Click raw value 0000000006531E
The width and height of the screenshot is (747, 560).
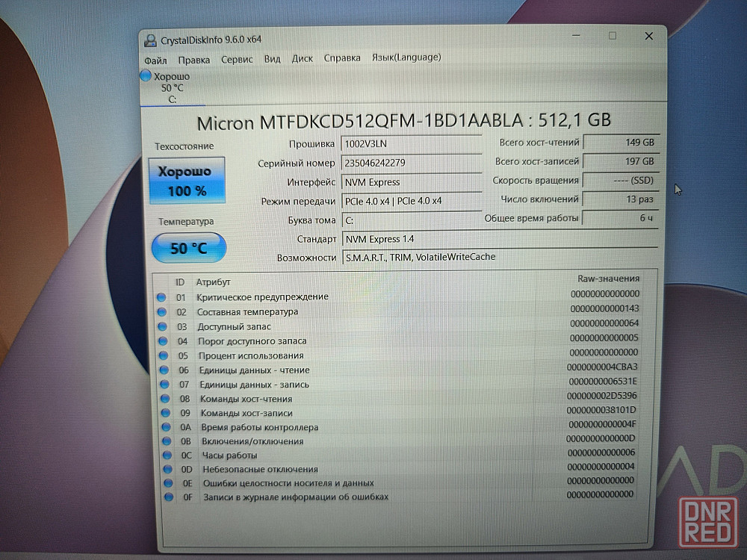click(603, 382)
